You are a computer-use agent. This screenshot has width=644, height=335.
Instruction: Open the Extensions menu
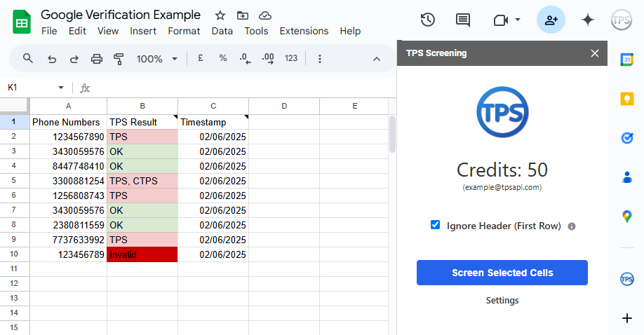[x=304, y=32]
